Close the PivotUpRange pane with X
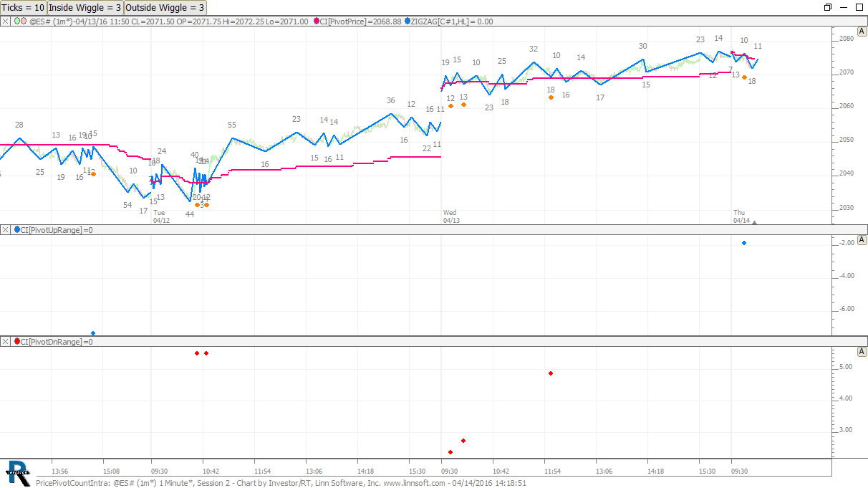Screen dimensions: 868x488 [5, 230]
